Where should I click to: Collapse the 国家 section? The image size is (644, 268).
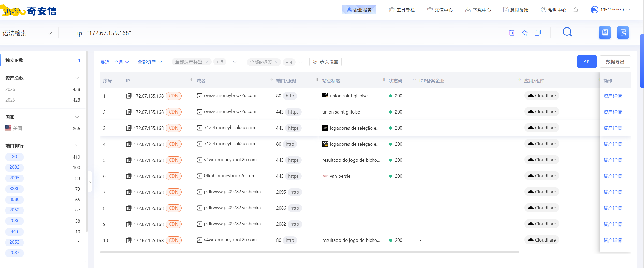click(x=77, y=117)
